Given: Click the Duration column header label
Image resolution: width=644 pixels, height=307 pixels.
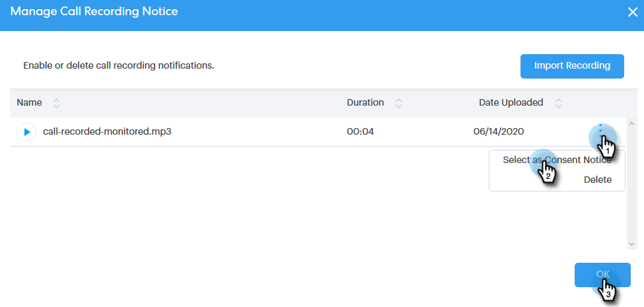Looking at the screenshot, I should click(365, 103).
